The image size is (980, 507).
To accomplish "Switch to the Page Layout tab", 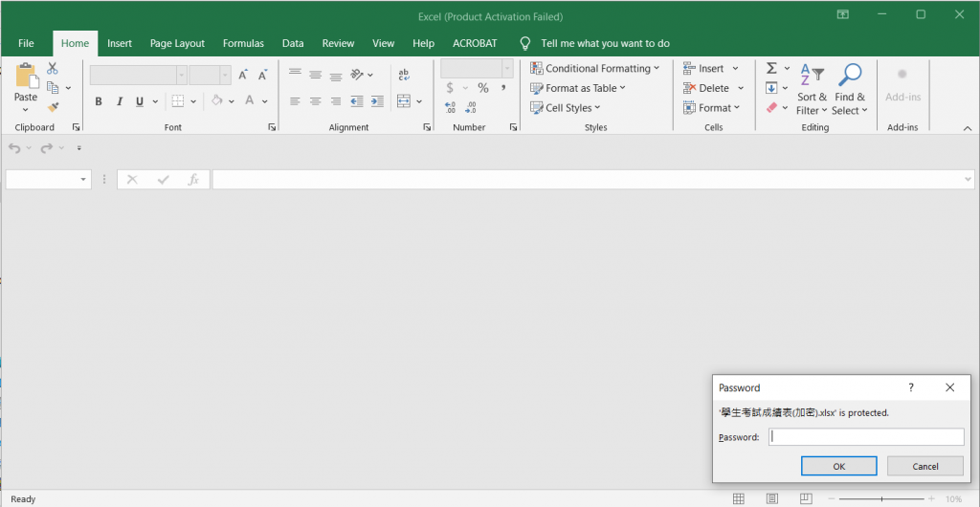I will [x=177, y=43].
